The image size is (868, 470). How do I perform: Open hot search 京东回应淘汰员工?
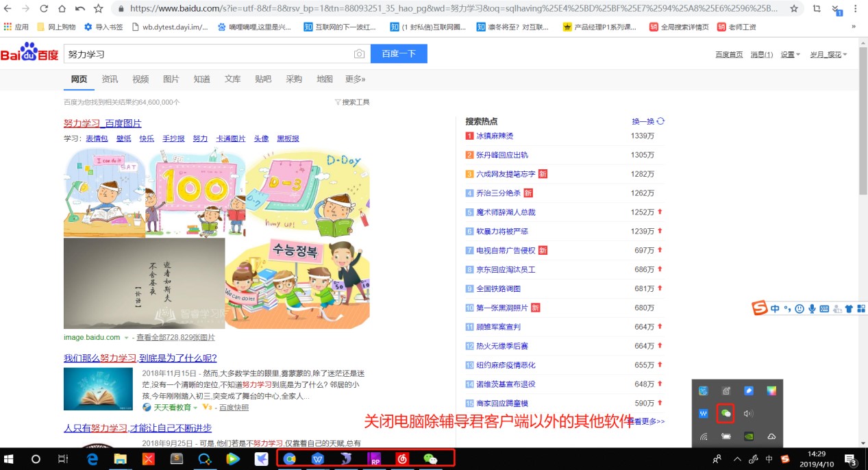pyautogui.click(x=506, y=270)
